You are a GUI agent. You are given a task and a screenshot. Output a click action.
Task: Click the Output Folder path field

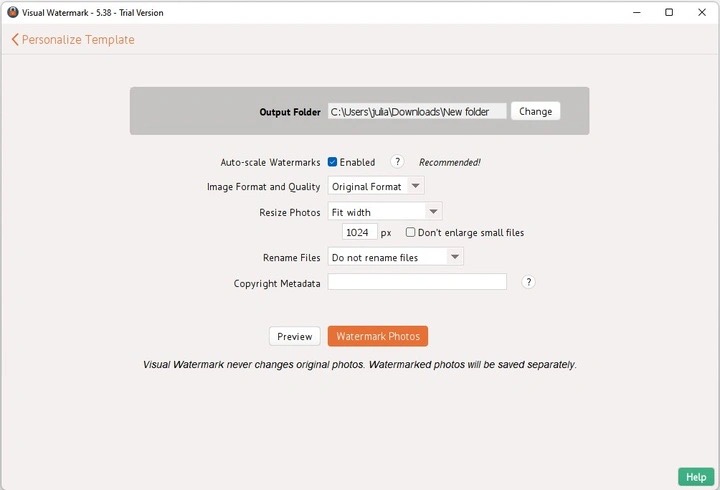[417, 111]
